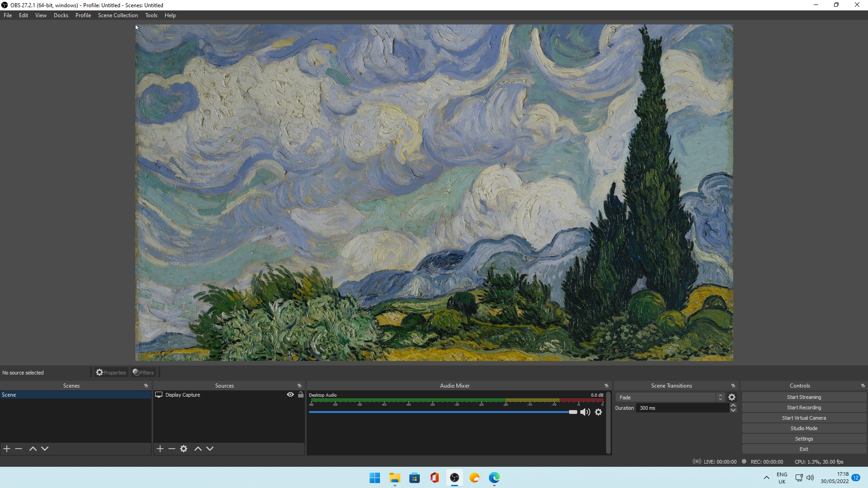
Task: Open File Explorer from taskbar
Action: [395, 478]
